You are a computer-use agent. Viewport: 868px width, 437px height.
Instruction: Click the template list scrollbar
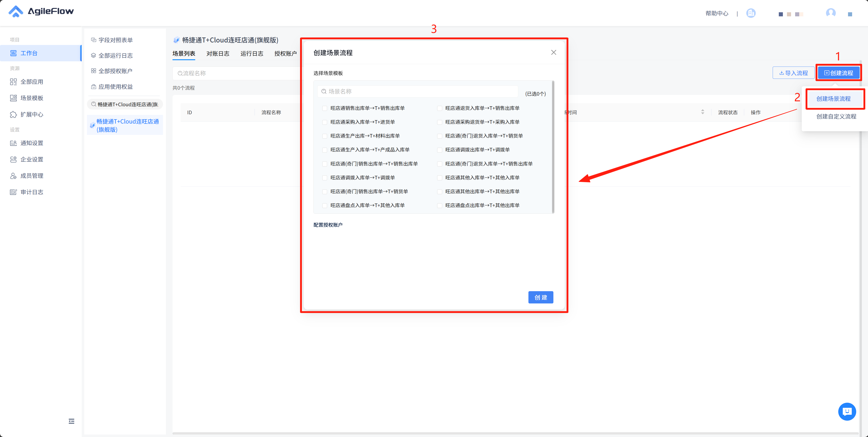tap(553, 147)
